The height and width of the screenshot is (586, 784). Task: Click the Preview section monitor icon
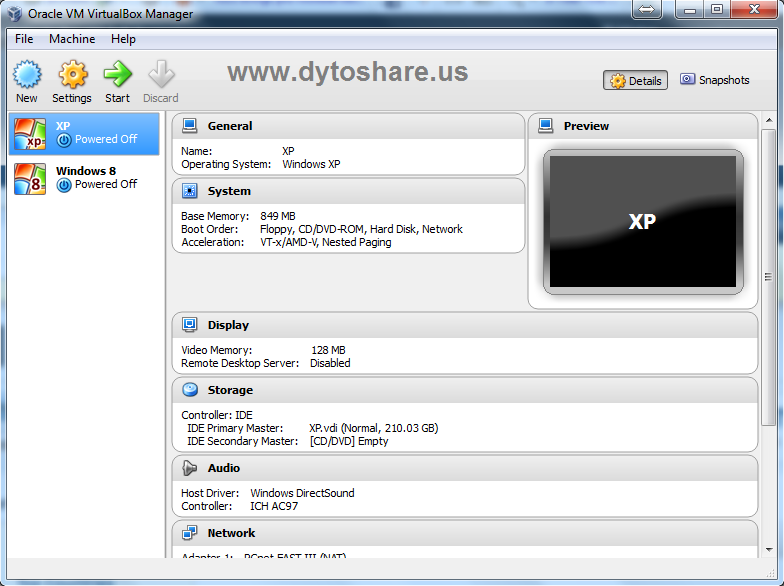tap(546, 126)
